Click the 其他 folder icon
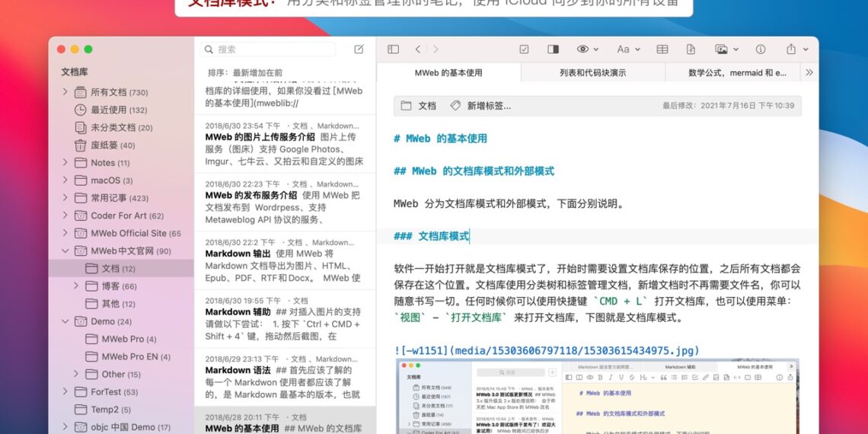This screenshot has height=434, width=868. (x=92, y=304)
